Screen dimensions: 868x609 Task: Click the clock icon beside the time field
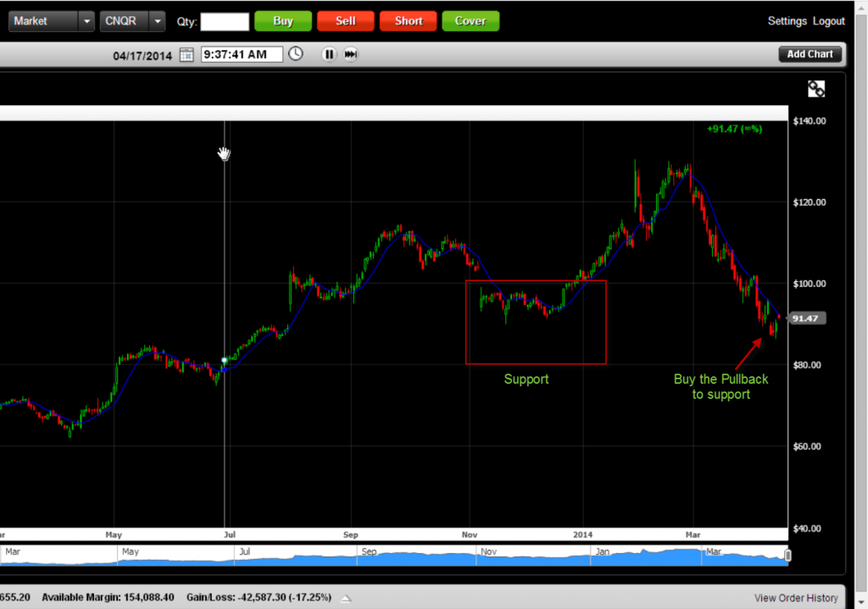point(295,53)
